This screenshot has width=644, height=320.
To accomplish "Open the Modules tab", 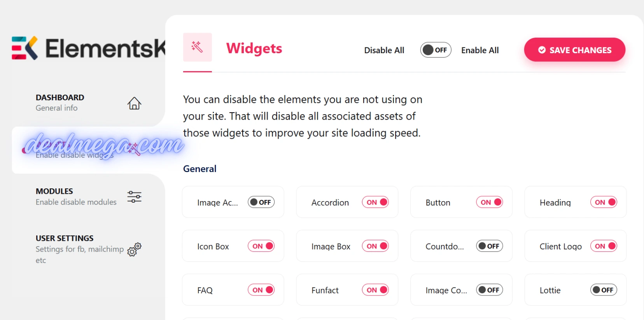I will click(76, 197).
